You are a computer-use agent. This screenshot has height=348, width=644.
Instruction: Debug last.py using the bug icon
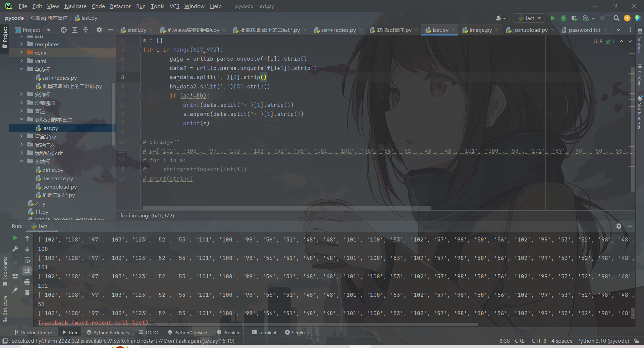point(563,18)
